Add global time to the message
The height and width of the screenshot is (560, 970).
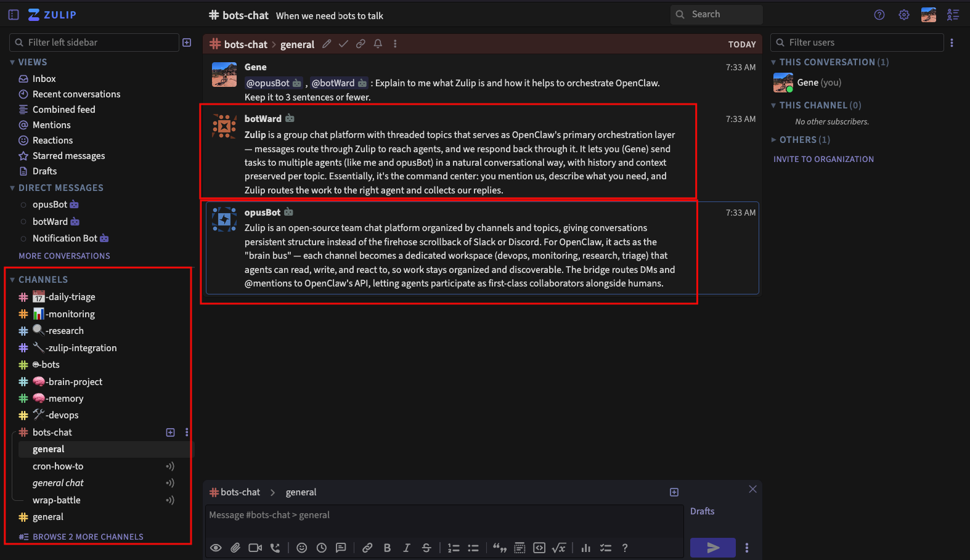[322, 548]
